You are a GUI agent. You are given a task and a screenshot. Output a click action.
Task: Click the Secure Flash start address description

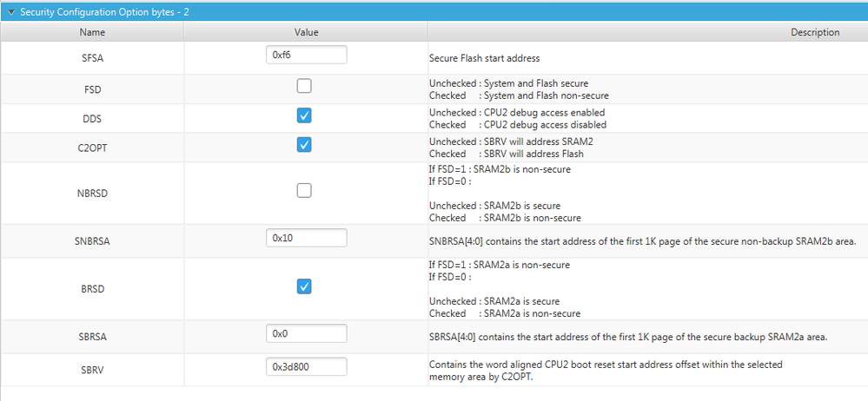pos(485,59)
